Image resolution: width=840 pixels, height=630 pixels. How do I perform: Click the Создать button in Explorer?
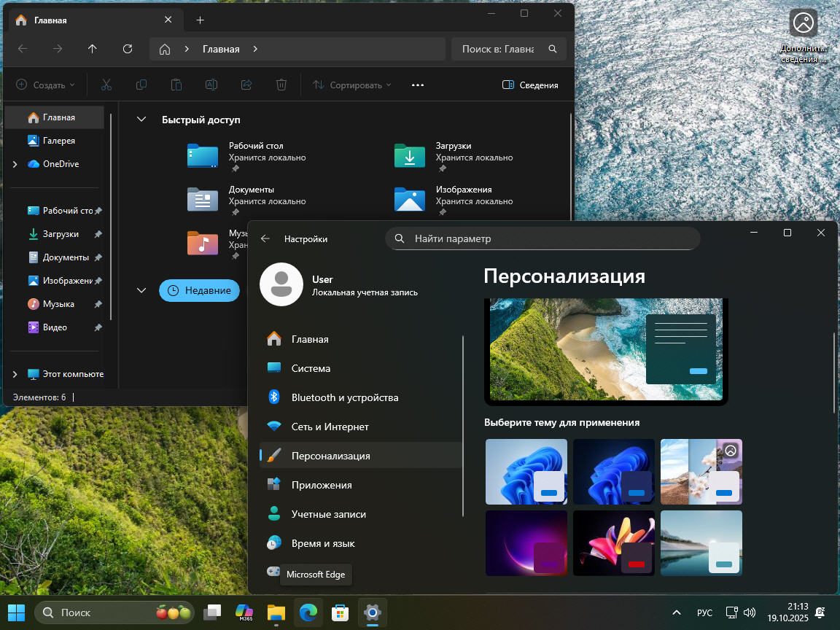[x=45, y=85]
